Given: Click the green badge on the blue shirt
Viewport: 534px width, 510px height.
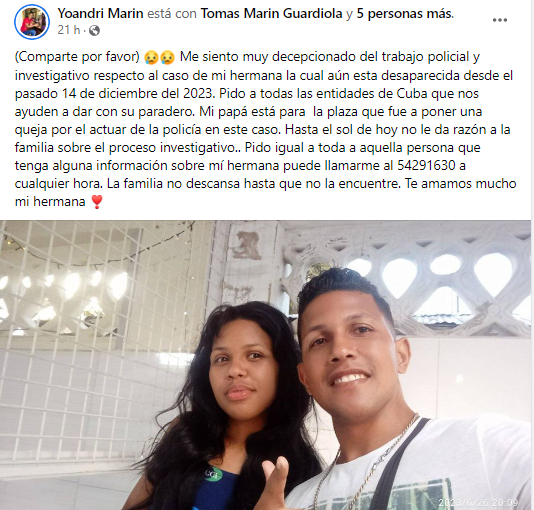Looking at the screenshot, I should click(213, 475).
